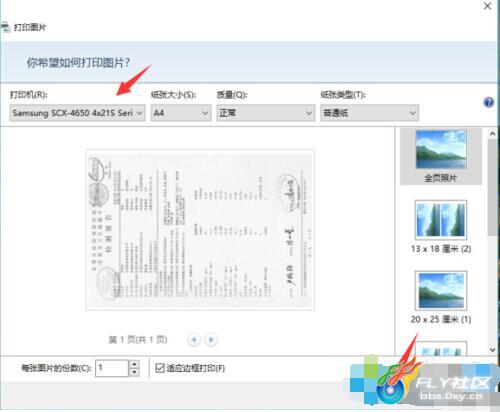
Task: Open the 质量 quality dropdown showing 正常
Action: (266, 113)
